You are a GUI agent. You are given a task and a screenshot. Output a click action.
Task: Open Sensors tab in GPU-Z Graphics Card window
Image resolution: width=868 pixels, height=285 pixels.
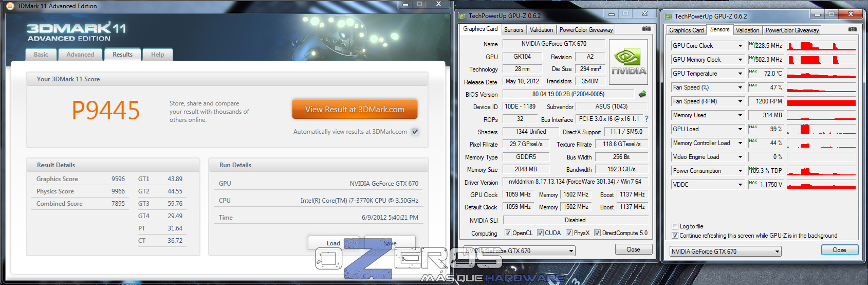tap(514, 30)
